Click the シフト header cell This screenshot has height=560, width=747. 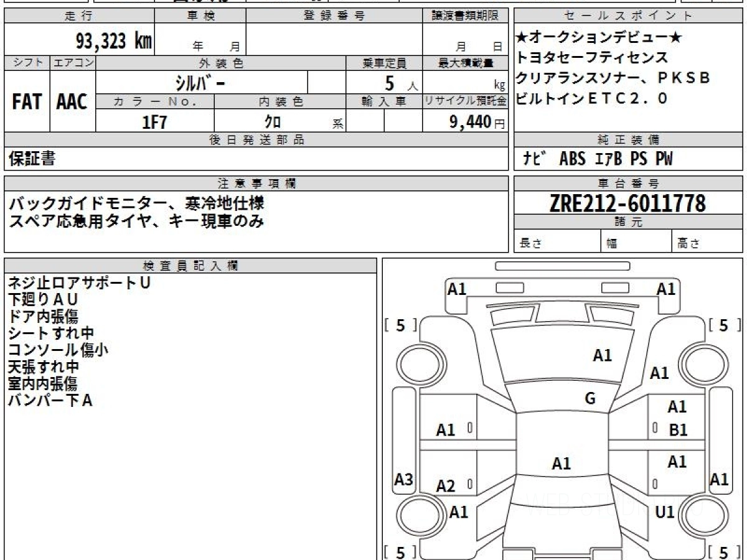[x=27, y=63]
